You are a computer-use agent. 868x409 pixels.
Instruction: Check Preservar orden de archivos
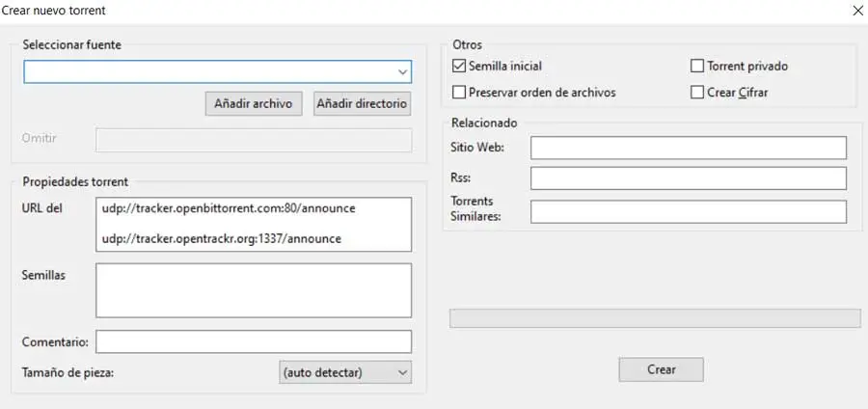pyautogui.click(x=459, y=93)
